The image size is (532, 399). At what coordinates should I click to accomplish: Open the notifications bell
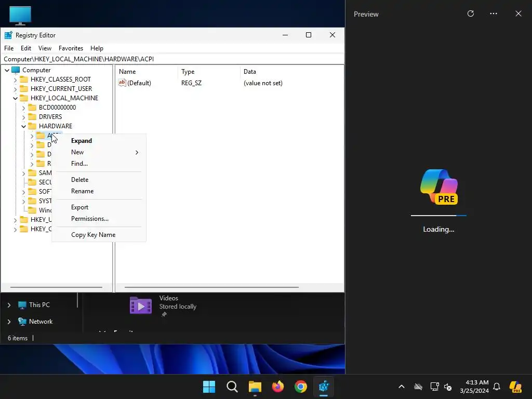(x=497, y=387)
